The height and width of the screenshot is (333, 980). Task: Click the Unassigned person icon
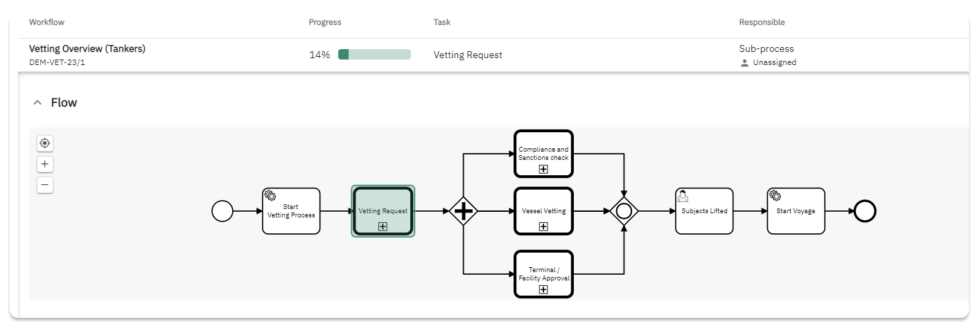click(745, 62)
